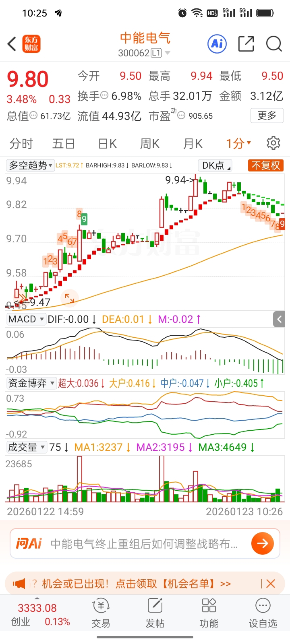Image resolution: width=290 pixels, height=644 pixels.
Task: Tap the 金额 3.12亿 value
Action: (x=251, y=96)
